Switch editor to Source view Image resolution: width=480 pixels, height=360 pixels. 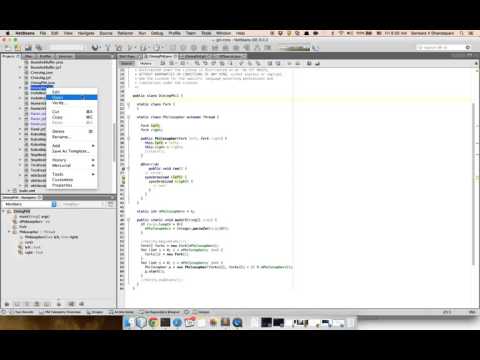127,63
